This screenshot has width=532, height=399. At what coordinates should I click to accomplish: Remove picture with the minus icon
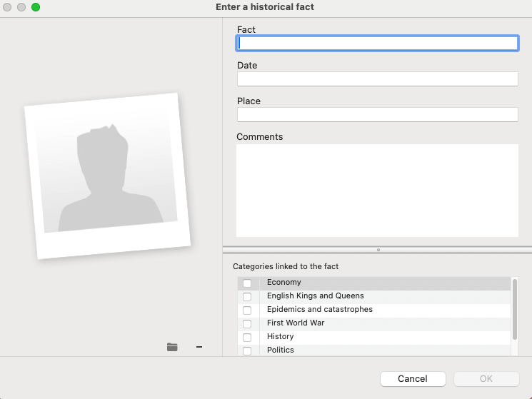click(199, 347)
